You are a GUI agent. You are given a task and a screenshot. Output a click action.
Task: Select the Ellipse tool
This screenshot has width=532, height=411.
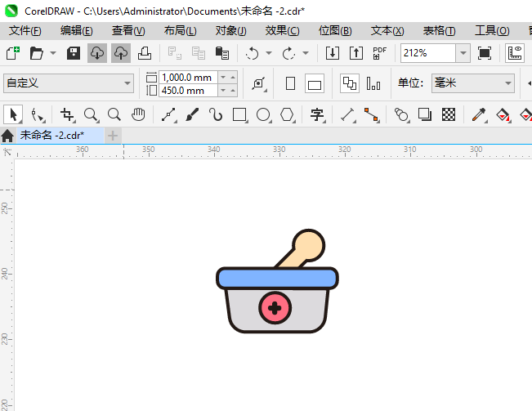(x=264, y=115)
